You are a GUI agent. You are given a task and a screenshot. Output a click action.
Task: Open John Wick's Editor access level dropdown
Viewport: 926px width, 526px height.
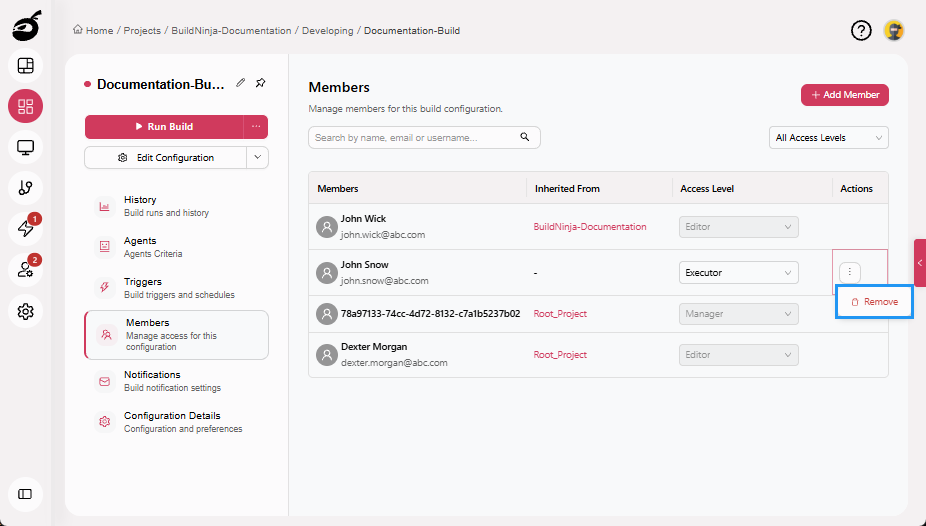point(739,227)
